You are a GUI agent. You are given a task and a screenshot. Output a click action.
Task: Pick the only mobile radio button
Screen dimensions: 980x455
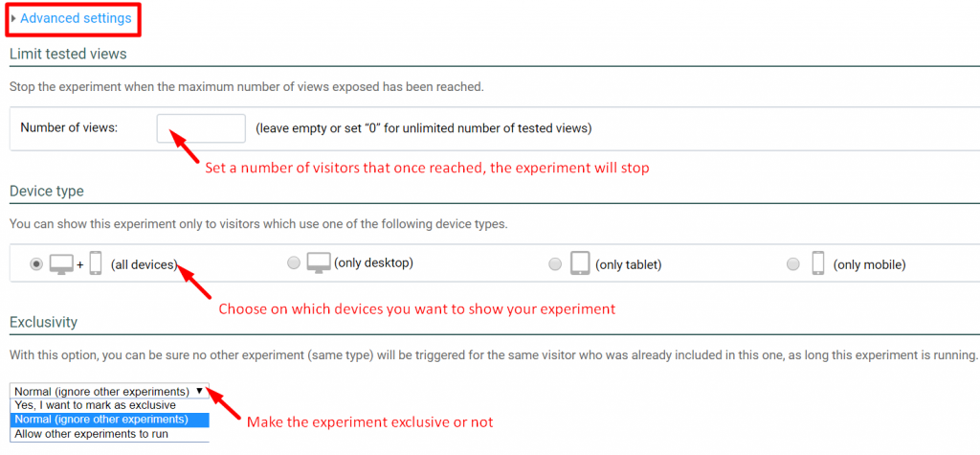pos(792,264)
